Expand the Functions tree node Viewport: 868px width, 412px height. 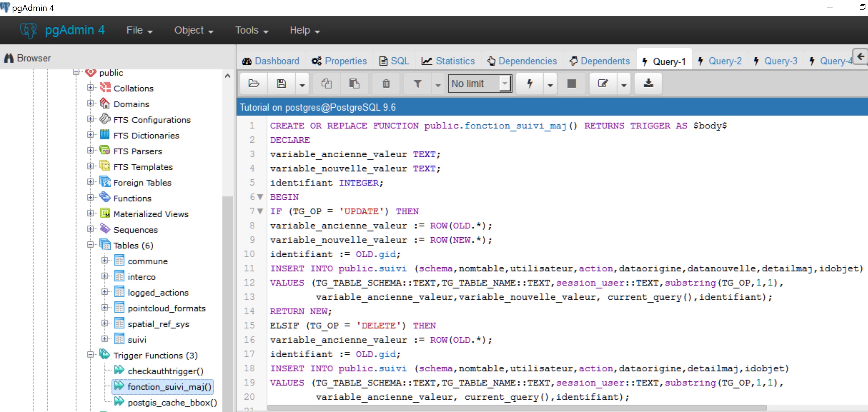90,198
